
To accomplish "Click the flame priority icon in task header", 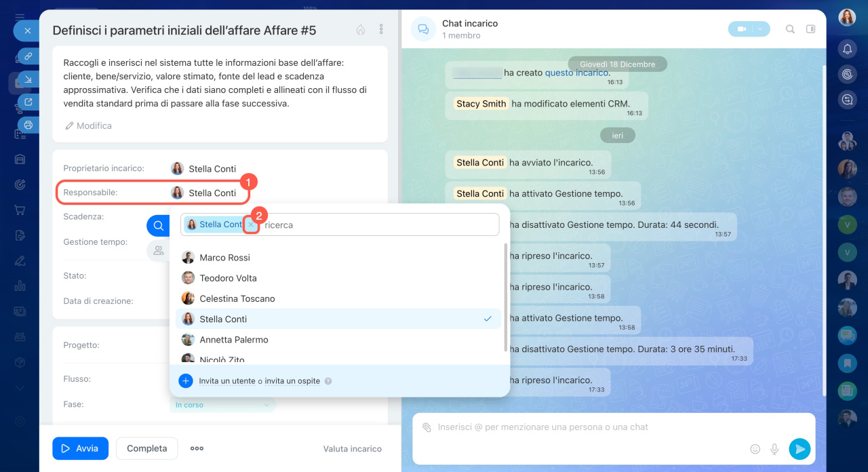I will (361, 30).
